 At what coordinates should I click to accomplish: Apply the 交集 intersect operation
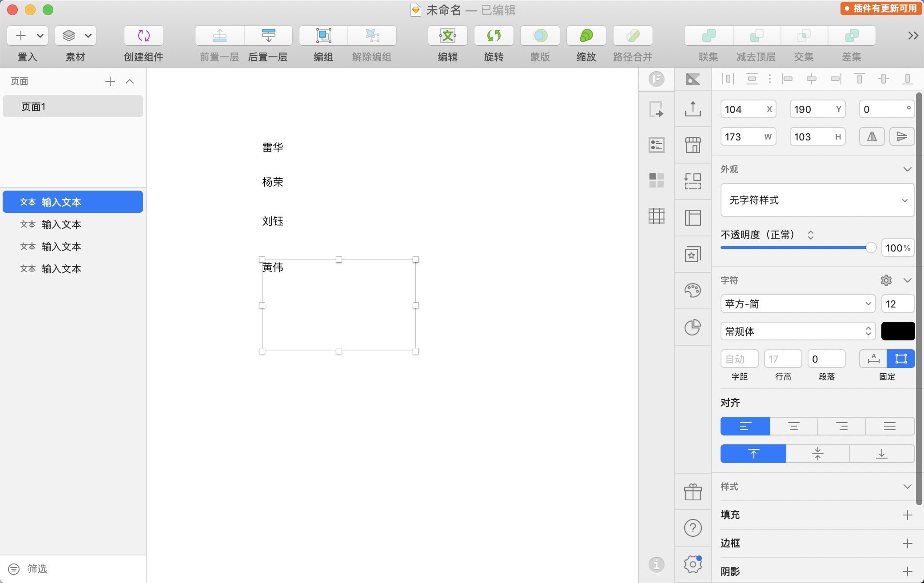tap(804, 36)
